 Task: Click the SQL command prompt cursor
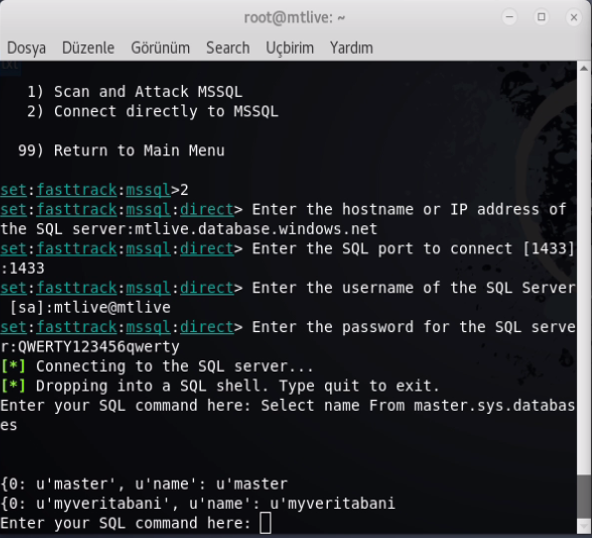(x=265, y=523)
